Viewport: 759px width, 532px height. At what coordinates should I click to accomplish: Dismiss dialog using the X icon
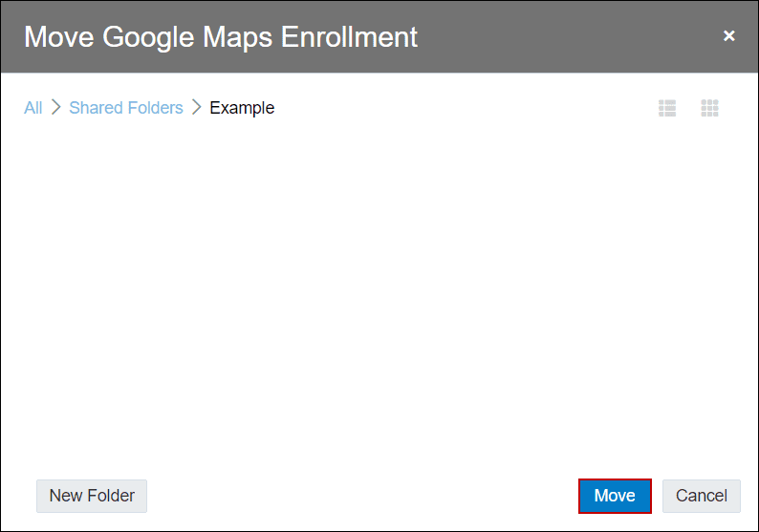tap(729, 35)
